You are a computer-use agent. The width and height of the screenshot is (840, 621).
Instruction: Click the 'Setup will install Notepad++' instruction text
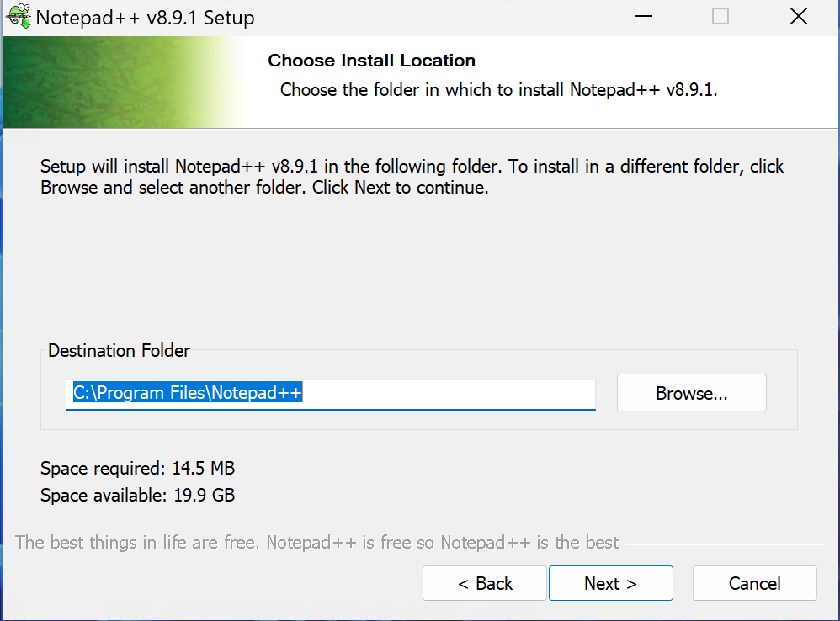412,177
